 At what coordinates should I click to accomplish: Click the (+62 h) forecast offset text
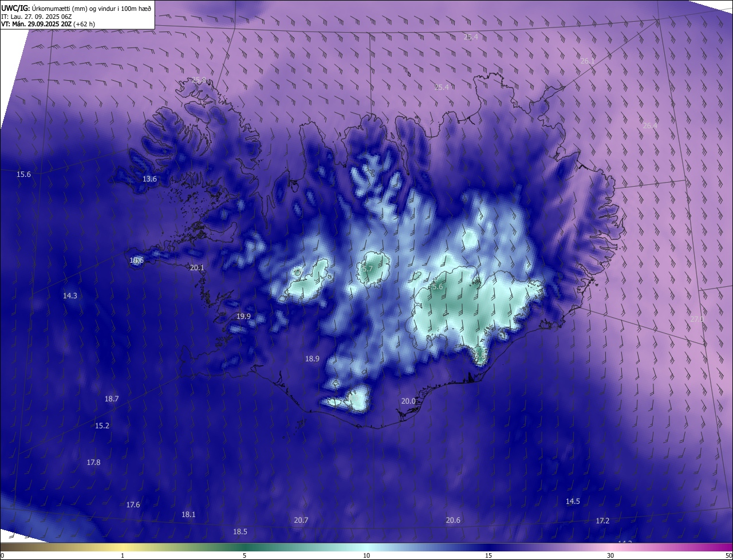[x=84, y=24]
